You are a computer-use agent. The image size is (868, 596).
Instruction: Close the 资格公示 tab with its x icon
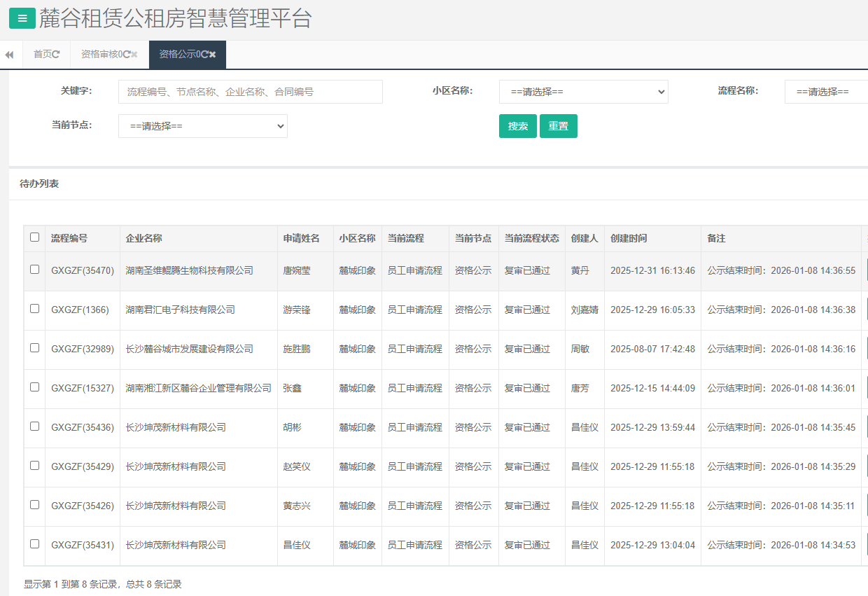pos(213,54)
